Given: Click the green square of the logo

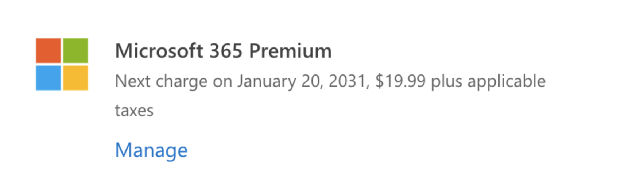Looking at the screenshot, I should pos(75,50).
